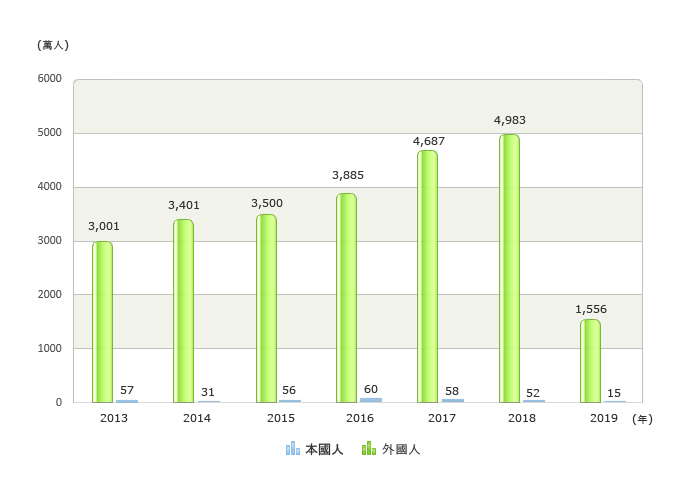
Task: Click the value label 3,001
Action: 104,226
